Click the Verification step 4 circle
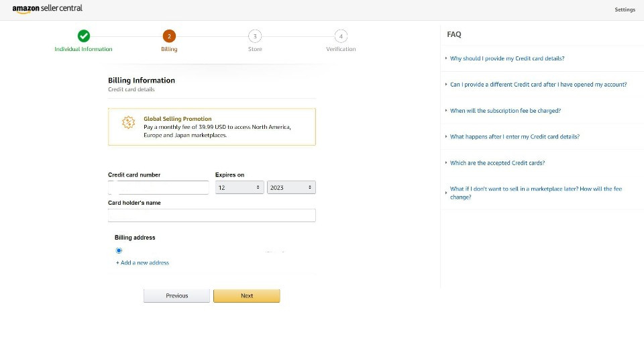Image resolution: width=644 pixels, height=347 pixels. click(341, 36)
